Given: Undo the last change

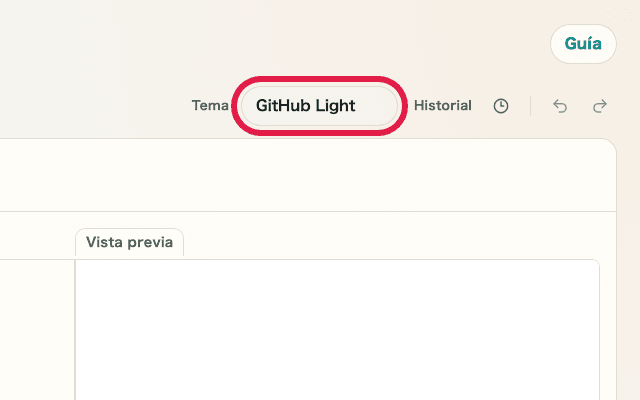Looking at the screenshot, I should [x=560, y=105].
